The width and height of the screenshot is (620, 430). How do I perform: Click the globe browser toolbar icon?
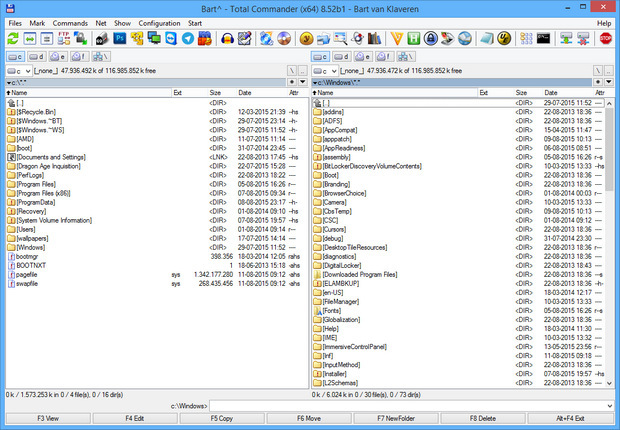(465, 39)
